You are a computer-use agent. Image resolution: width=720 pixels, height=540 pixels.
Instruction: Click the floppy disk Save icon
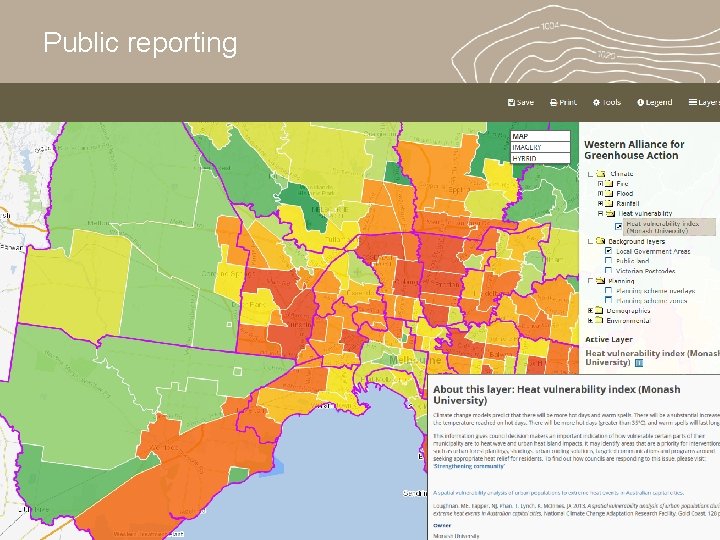click(511, 102)
